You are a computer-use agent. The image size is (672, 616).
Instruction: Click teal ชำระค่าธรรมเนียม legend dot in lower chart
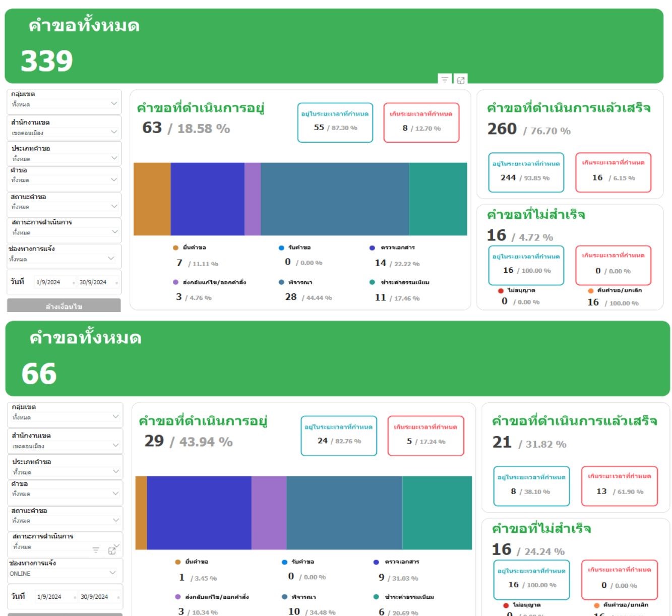pyautogui.click(x=376, y=597)
